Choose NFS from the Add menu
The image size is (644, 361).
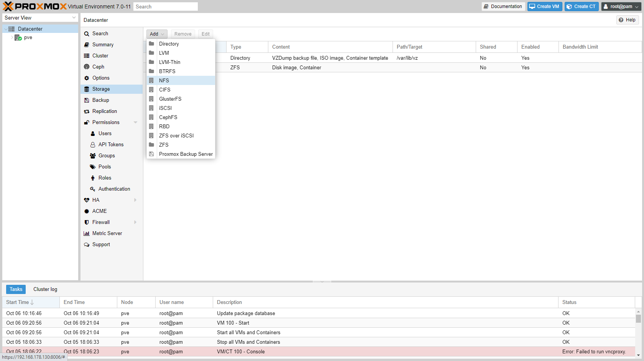pyautogui.click(x=181, y=81)
